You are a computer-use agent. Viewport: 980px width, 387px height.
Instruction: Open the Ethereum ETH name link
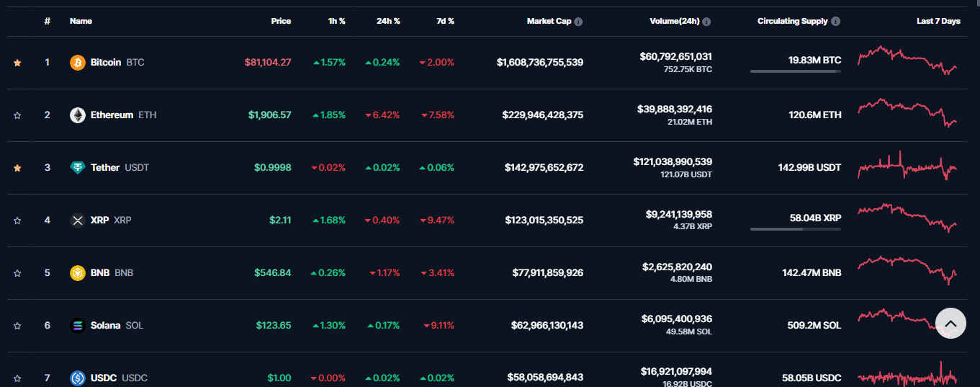[x=123, y=115]
